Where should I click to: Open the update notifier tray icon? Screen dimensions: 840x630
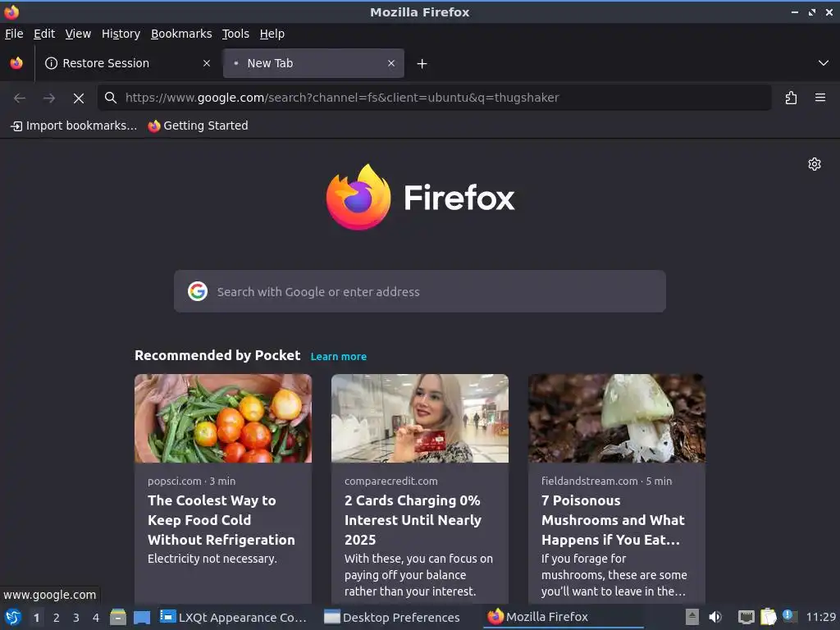(x=790, y=616)
